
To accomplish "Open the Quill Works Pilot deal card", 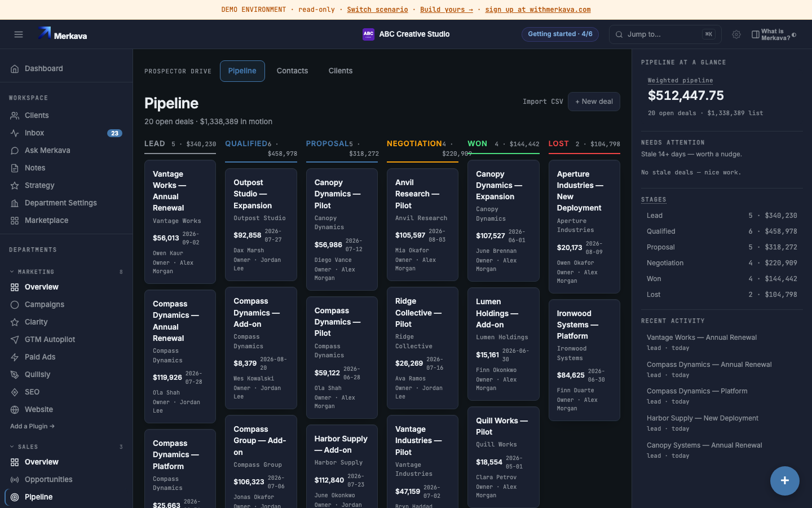I will click(504, 457).
